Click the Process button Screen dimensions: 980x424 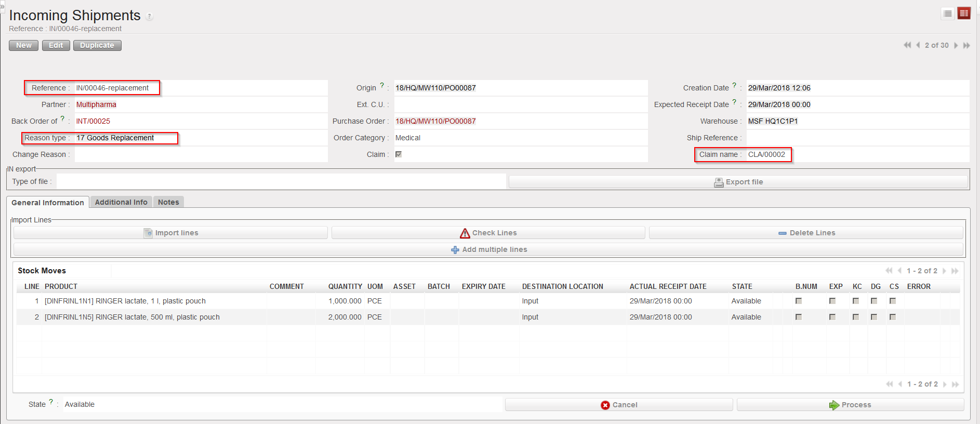click(x=850, y=405)
